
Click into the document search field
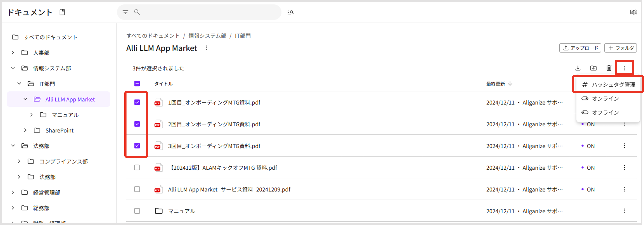tap(207, 12)
